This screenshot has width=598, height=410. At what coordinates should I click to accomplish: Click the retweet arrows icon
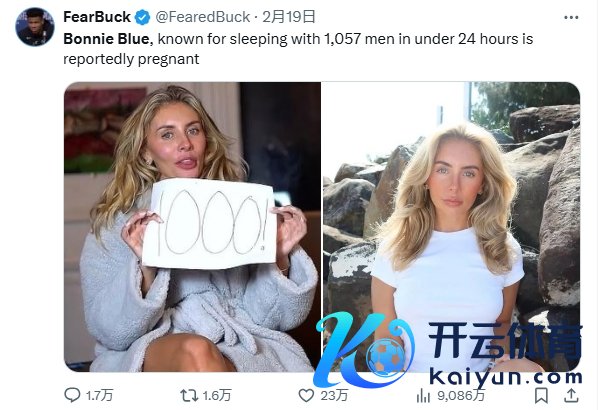point(188,396)
